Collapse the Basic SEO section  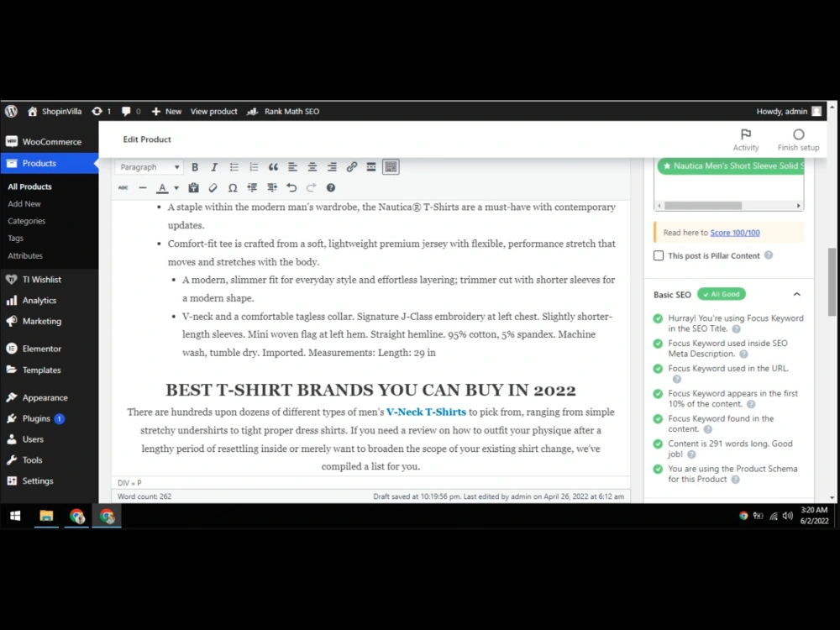[796, 294]
